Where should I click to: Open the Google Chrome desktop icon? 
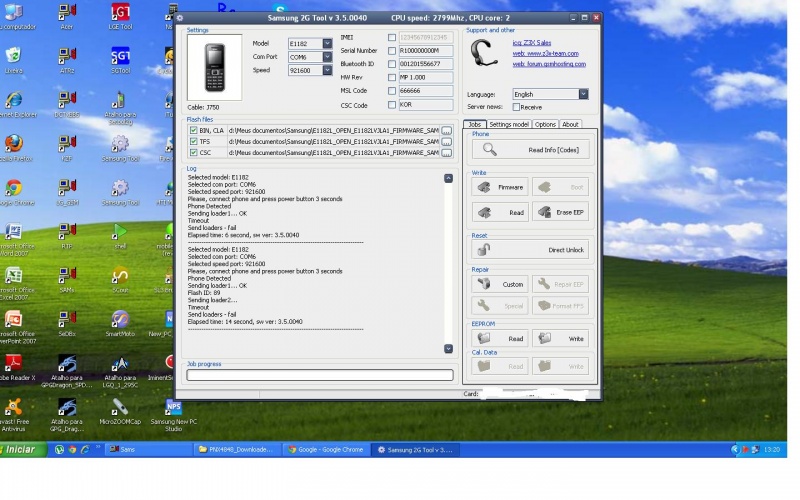tap(14, 192)
